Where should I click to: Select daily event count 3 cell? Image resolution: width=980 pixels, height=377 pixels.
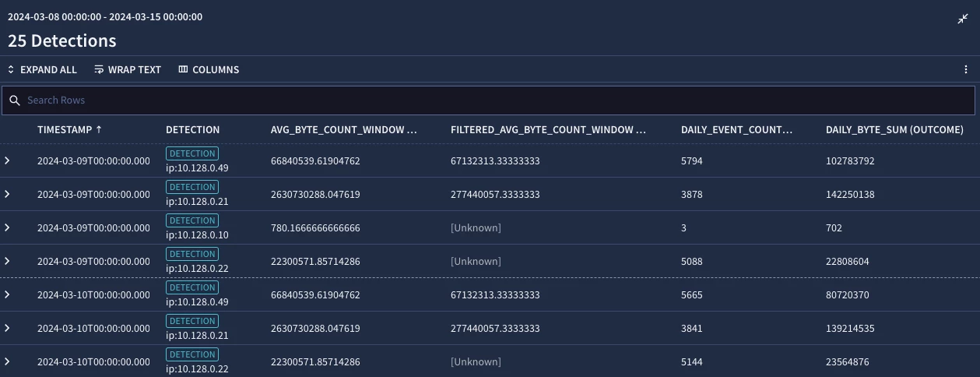pyautogui.click(x=683, y=228)
